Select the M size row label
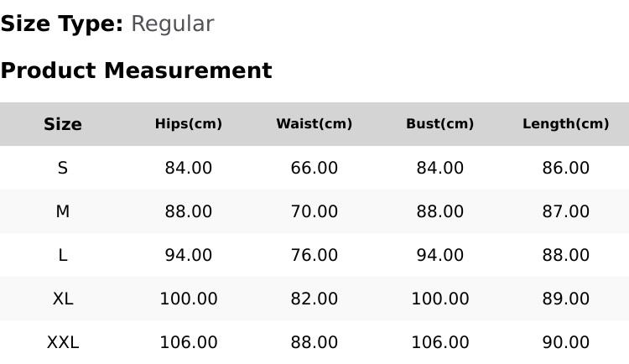The image size is (629, 364). pos(63,211)
